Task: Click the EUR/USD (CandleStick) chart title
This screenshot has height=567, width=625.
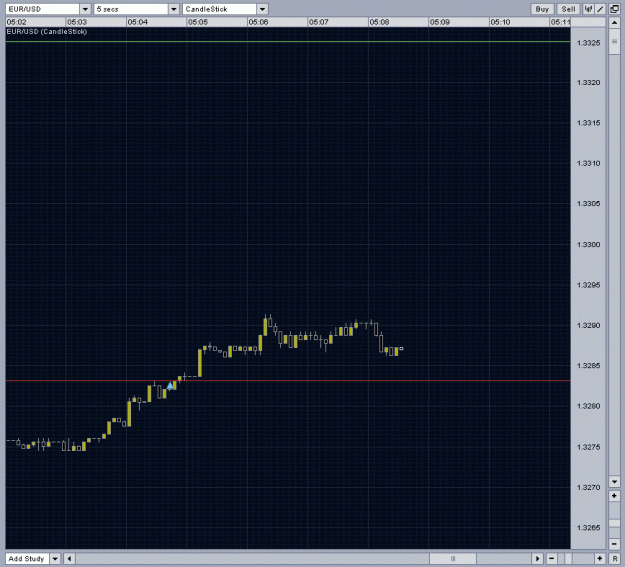Action: click(x=47, y=32)
